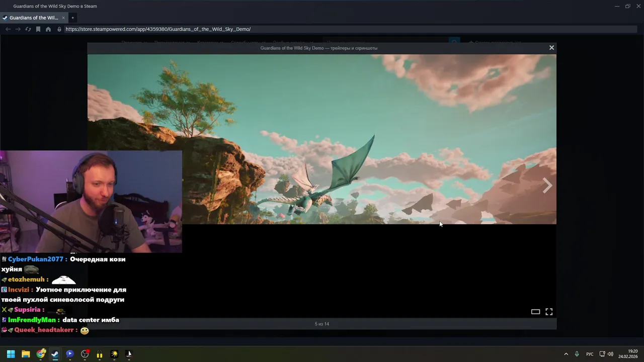Open the yellow padlock taskbar app
Screen dimensions: 644x362
(x=100, y=354)
